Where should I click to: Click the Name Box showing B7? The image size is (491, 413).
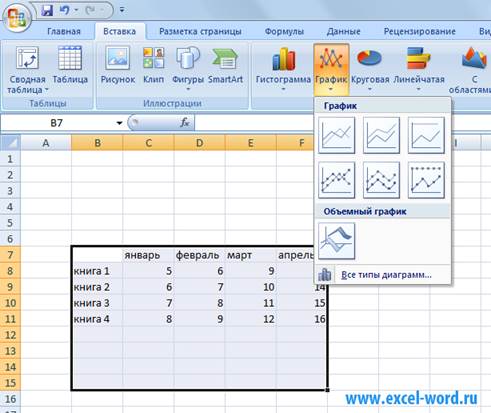(57, 123)
